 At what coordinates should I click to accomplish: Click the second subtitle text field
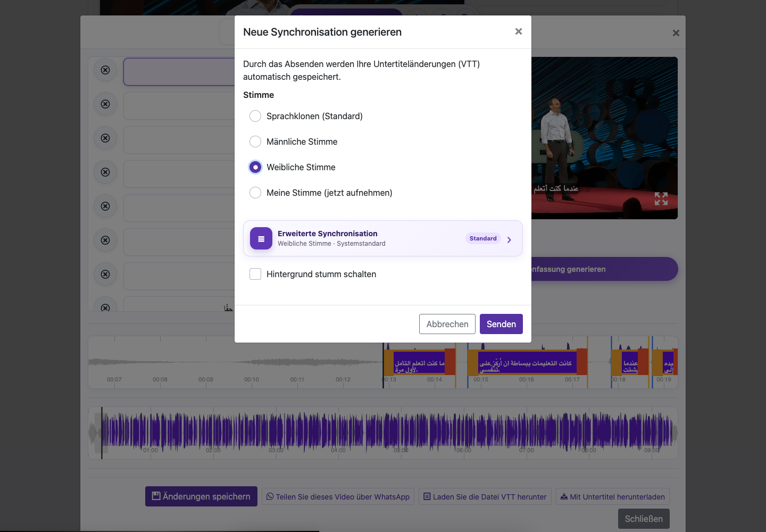pos(179,106)
